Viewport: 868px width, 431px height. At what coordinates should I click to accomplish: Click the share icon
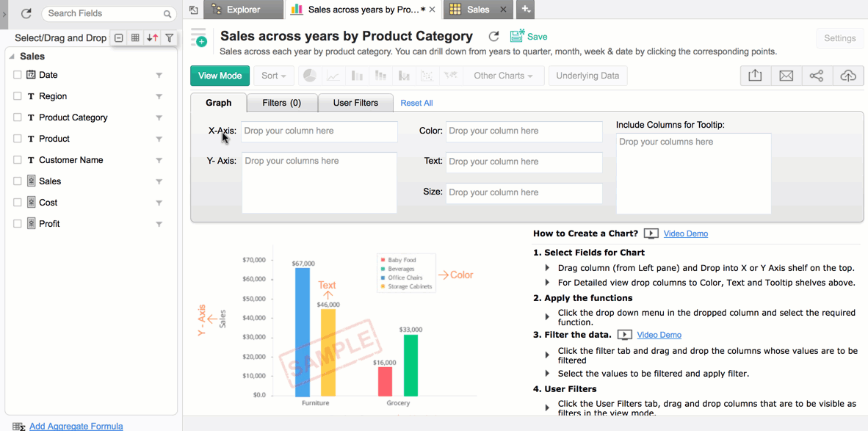[817, 76]
